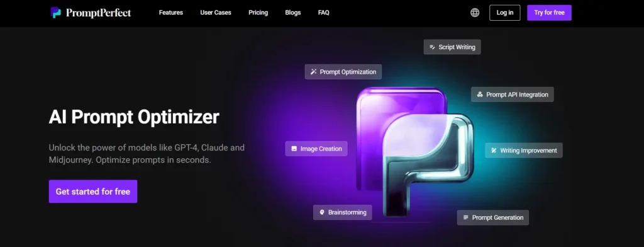Click Get started for free

click(93, 192)
